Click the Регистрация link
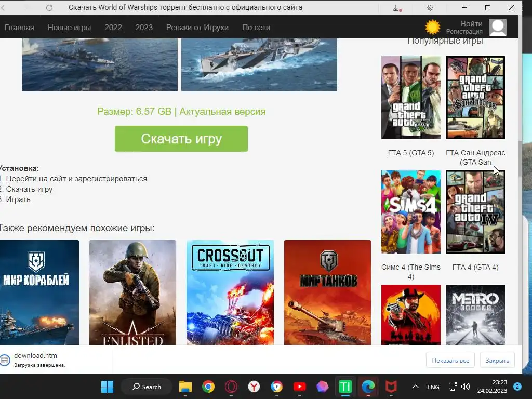This screenshot has width=532, height=399. click(x=464, y=32)
